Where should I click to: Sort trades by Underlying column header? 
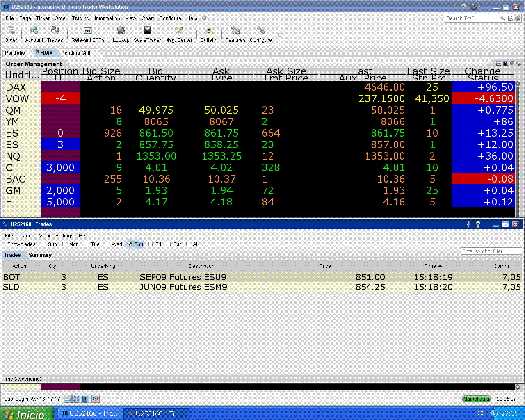(x=103, y=266)
